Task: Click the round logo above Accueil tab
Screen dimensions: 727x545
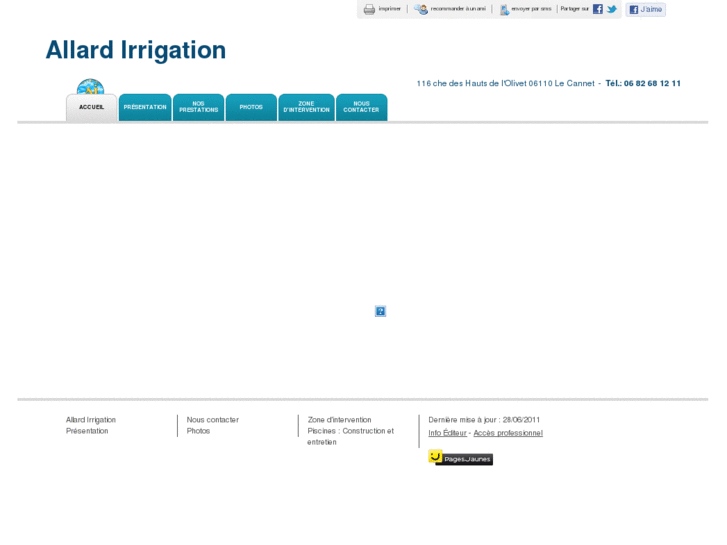Action: 90,86
